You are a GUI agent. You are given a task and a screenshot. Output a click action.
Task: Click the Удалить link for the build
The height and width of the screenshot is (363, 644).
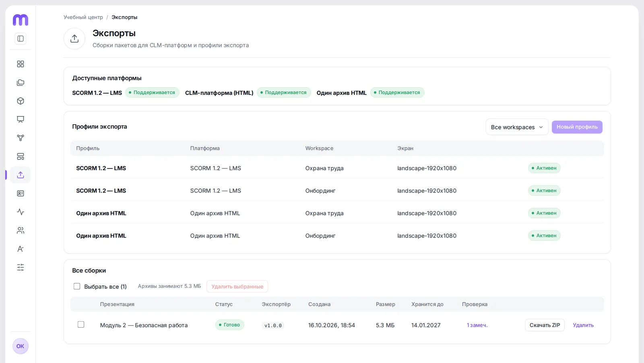pyautogui.click(x=583, y=325)
